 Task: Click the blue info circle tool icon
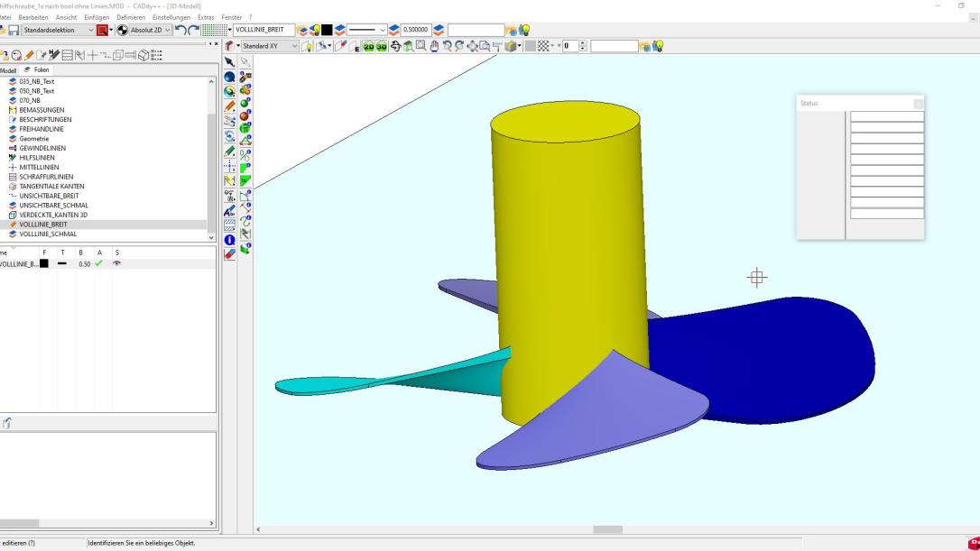tap(229, 240)
